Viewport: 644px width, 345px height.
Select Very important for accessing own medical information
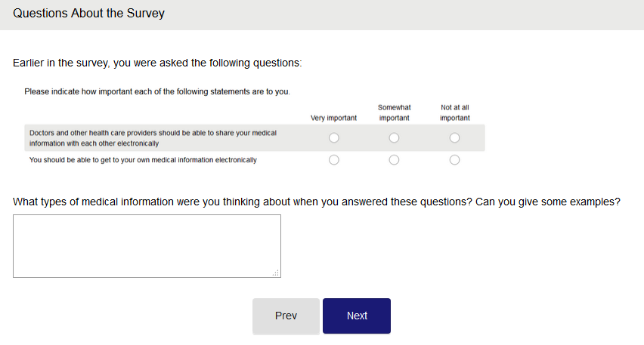tap(334, 160)
